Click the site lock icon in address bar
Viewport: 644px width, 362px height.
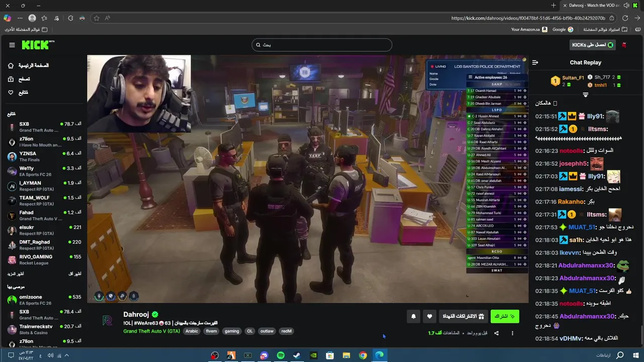coord(611,18)
